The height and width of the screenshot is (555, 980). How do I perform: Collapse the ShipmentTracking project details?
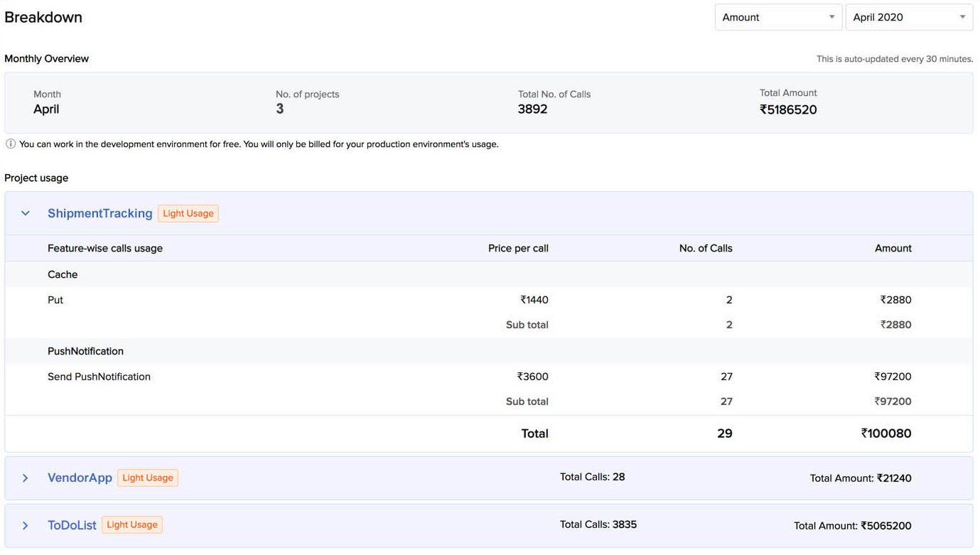[x=25, y=212]
